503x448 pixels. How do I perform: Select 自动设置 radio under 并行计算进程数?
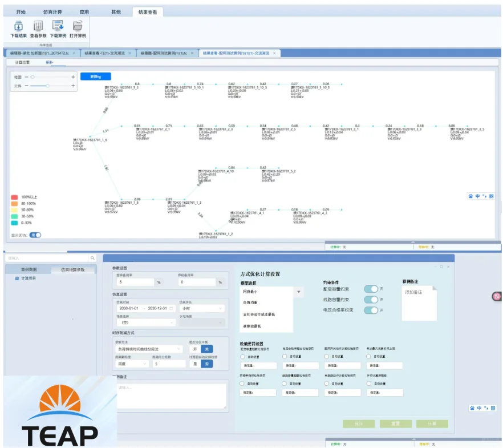[x=369, y=384]
